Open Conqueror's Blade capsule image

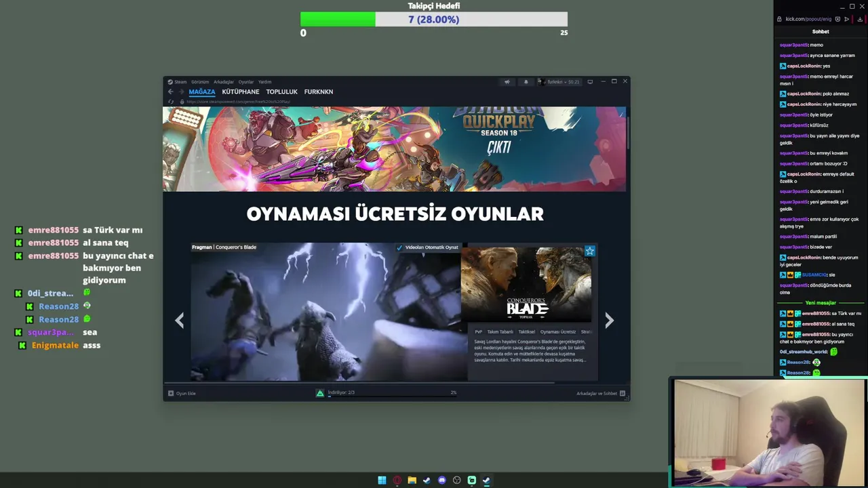click(526, 283)
